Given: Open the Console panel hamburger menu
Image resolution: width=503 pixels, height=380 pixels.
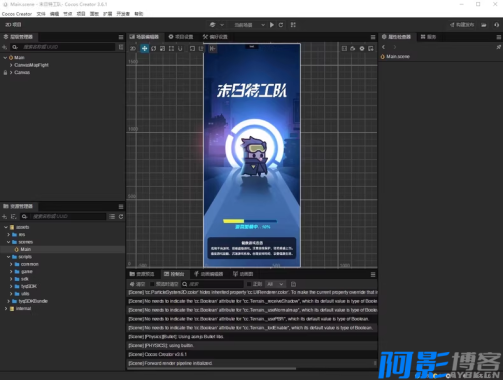Looking at the screenshot, I should point(373,274).
